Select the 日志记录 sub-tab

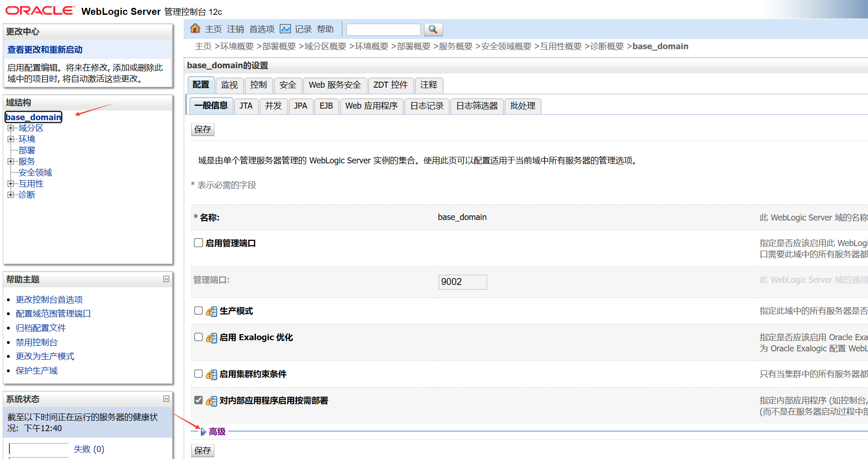(427, 106)
